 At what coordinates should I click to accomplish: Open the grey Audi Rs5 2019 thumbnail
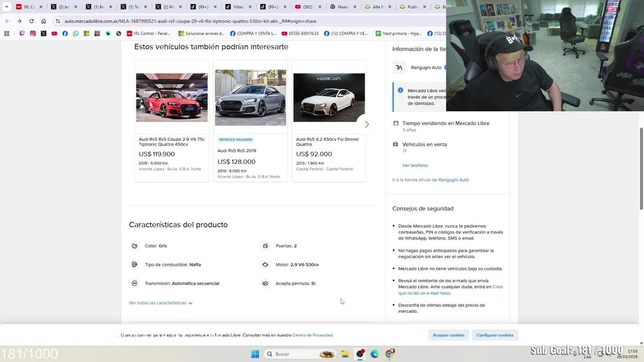point(251,98)
